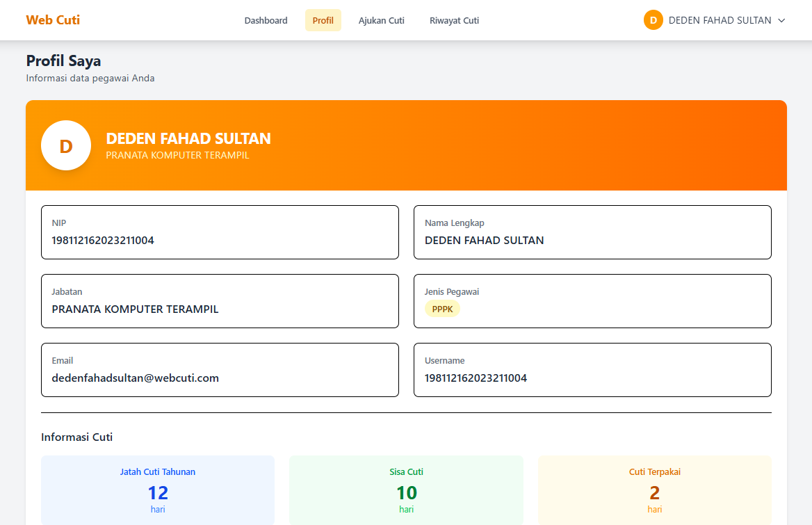Screen dimensions: 812x525
Task: Select the Email address field
Action: pyautogui.click(x=220, y=370)
